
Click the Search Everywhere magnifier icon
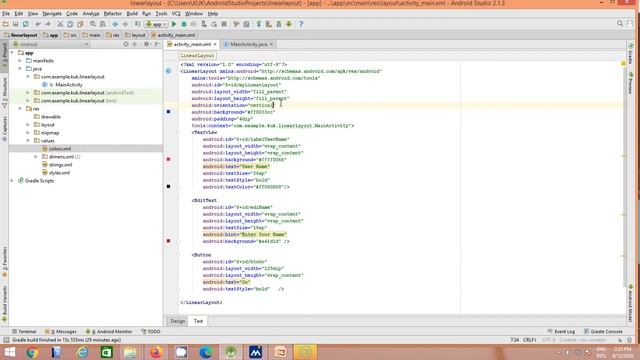(620, 24)
